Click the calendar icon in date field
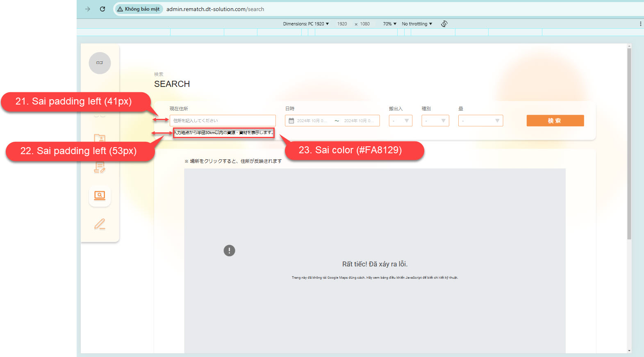The image size is (644, 357). pos(291,121)
